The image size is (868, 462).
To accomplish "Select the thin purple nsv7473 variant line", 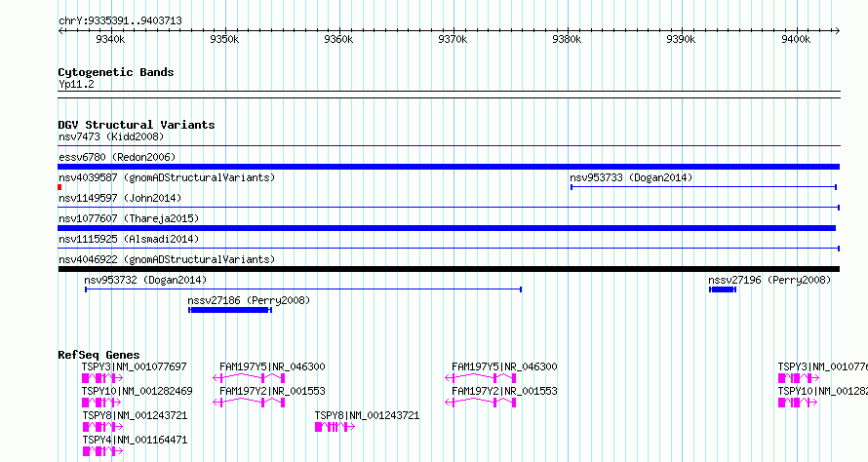I will pos(449,146).
